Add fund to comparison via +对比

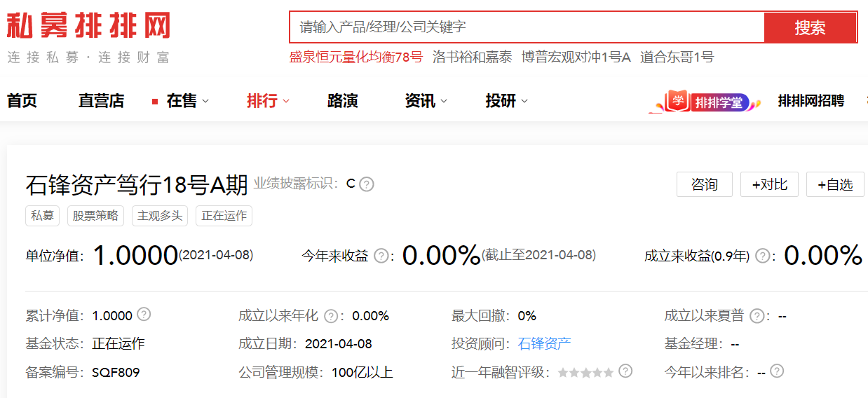coord(770,184)
